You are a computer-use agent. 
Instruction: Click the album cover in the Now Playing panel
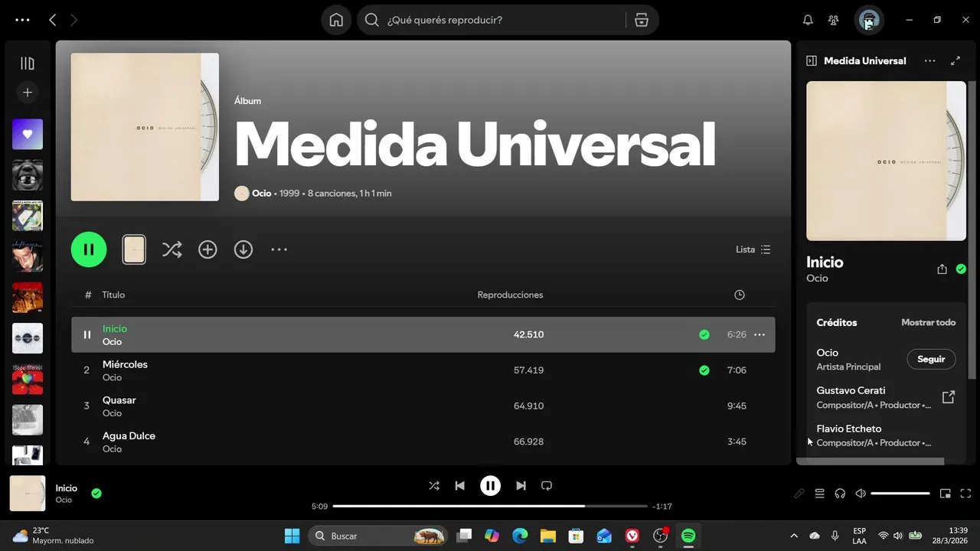(887, 161)
